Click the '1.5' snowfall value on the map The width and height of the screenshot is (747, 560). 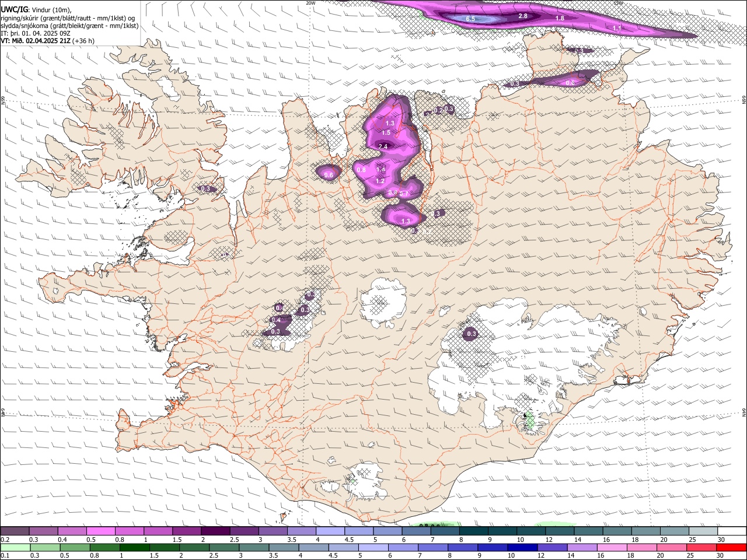coord(386,133)
